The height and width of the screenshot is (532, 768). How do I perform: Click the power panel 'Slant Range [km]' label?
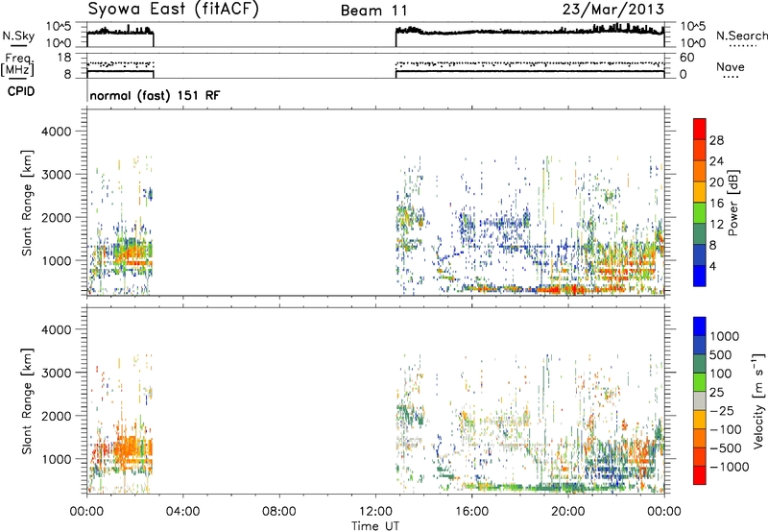(27, 203)
